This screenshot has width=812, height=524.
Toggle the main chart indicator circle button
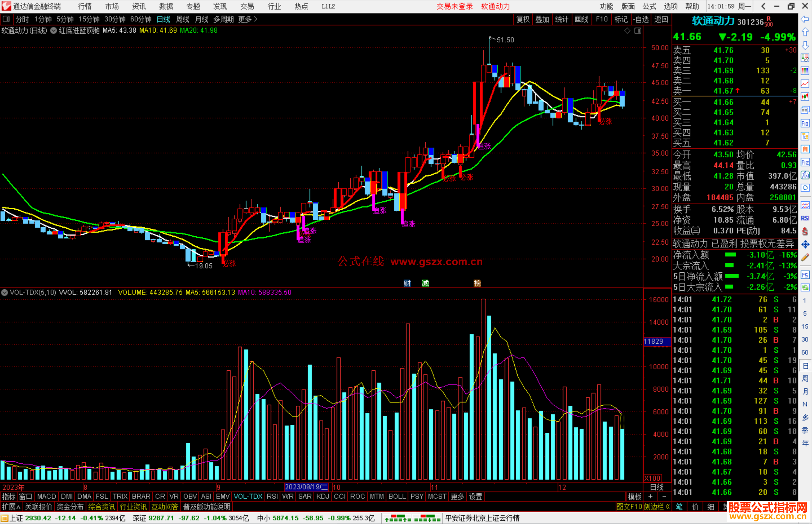[53, 30]
